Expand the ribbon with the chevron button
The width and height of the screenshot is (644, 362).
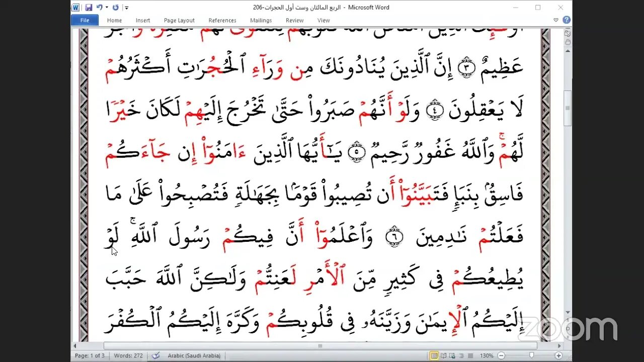[x=556, y=20]
